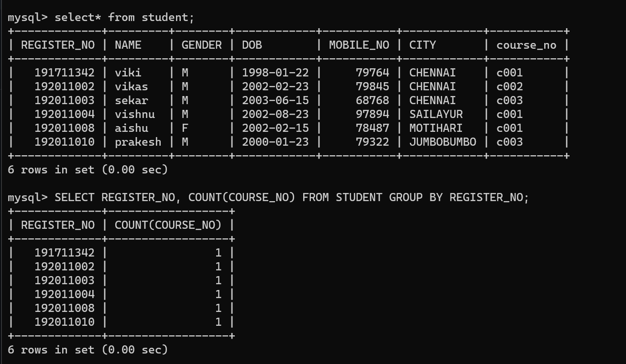Click the DOB column header

tap(252, 45)
